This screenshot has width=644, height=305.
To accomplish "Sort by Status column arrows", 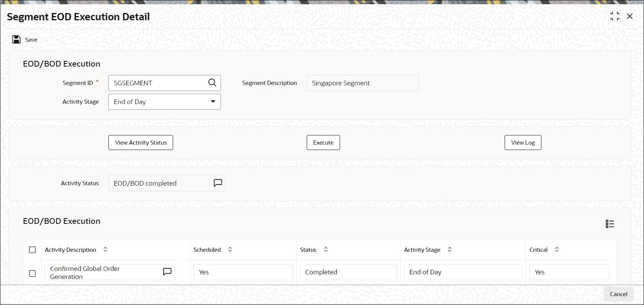I will (326, 250).
